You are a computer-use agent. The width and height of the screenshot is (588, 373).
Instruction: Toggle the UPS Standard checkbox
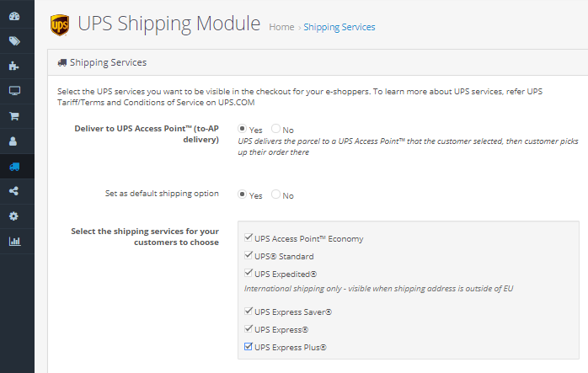(x=248, y=255)
